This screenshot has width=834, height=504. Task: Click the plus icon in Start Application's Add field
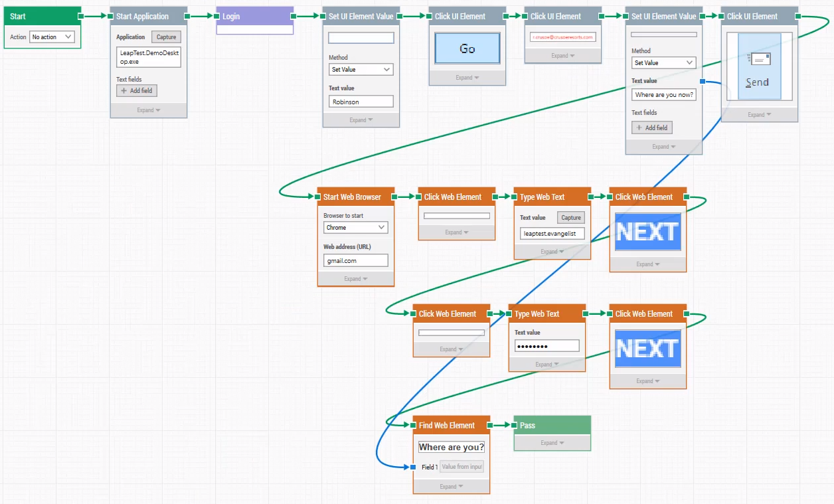pos(124,90)
